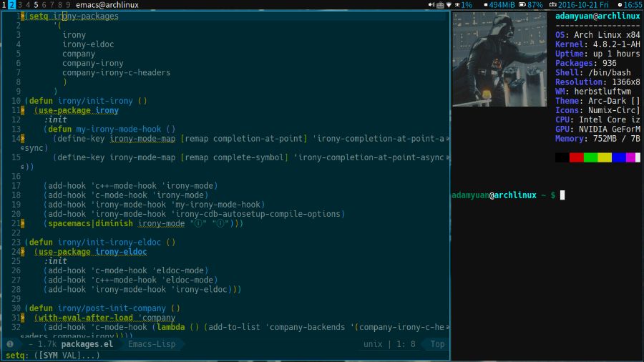Viewport: 644px width, 362px height.
Task: Switch to workspace tag 3
Action: pyautogui.click(x=20, y=5)
